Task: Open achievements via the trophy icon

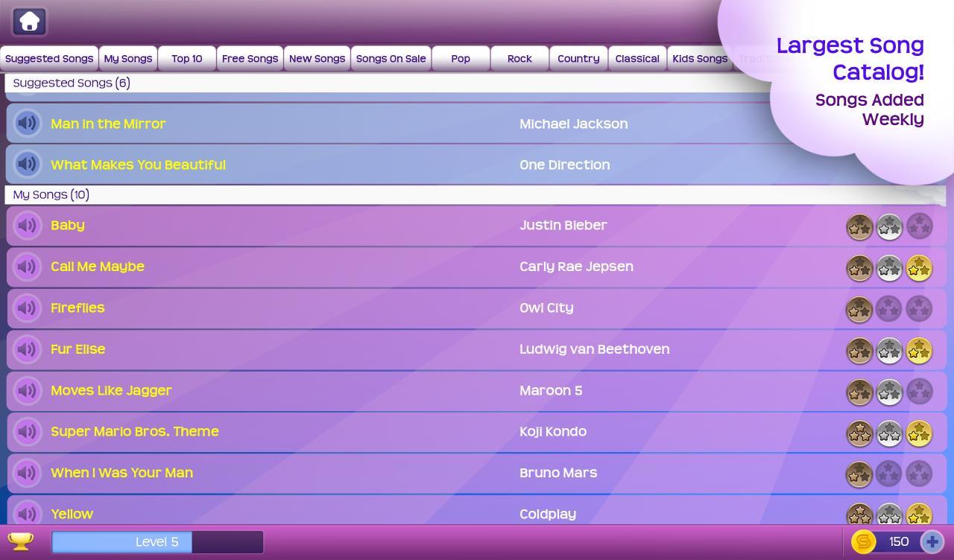Action: coord(20,541)
